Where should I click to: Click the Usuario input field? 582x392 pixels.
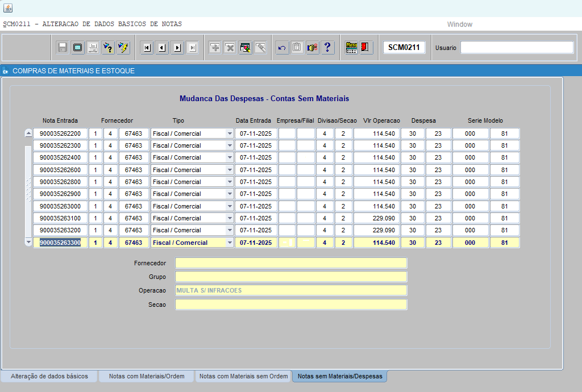[x=517, y=48]
